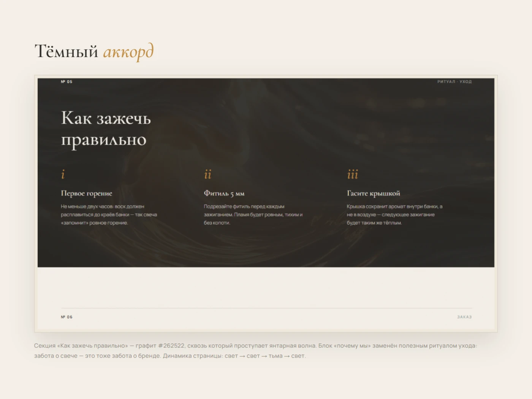Viewport: 532px width, 399px height.
Task: Click the '№ 06' section label
Action: (66, 317)
